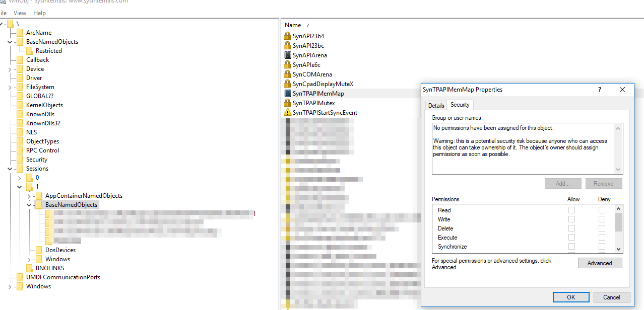Expand the Device tree node

pos(10,69)
